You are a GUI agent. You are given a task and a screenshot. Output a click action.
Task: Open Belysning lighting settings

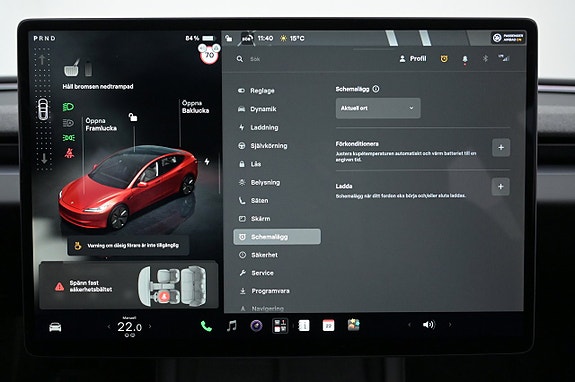click(260, 182)
